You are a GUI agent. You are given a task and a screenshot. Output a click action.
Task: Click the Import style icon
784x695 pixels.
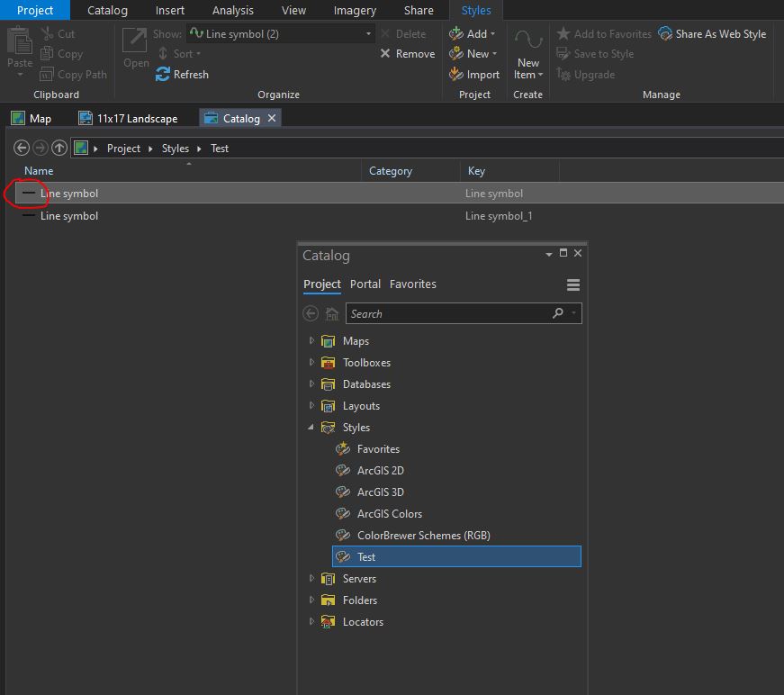point(456,74)
